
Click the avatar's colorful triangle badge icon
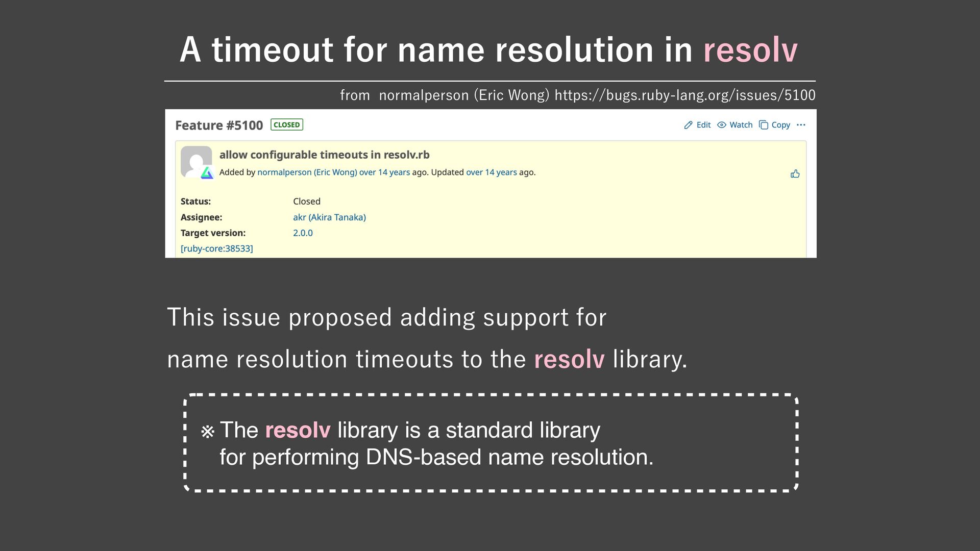(207, 173)
